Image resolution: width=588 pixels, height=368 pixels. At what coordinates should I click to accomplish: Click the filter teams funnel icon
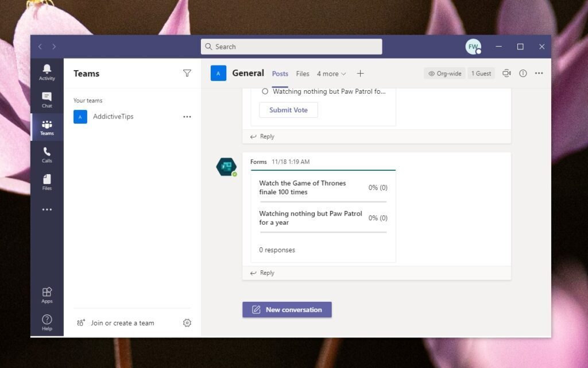[187, 73]
